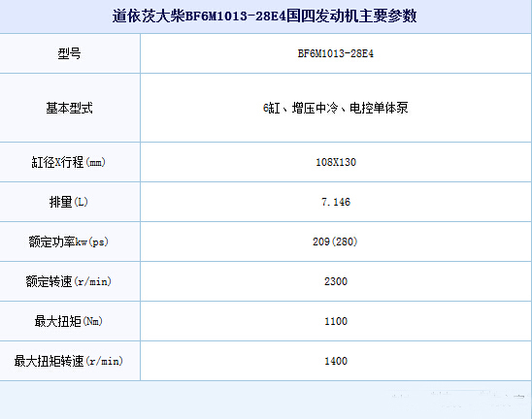Screen dimensions: 532x419
Task: Select the 排量(L) label cell
Action: pos(69,202)
